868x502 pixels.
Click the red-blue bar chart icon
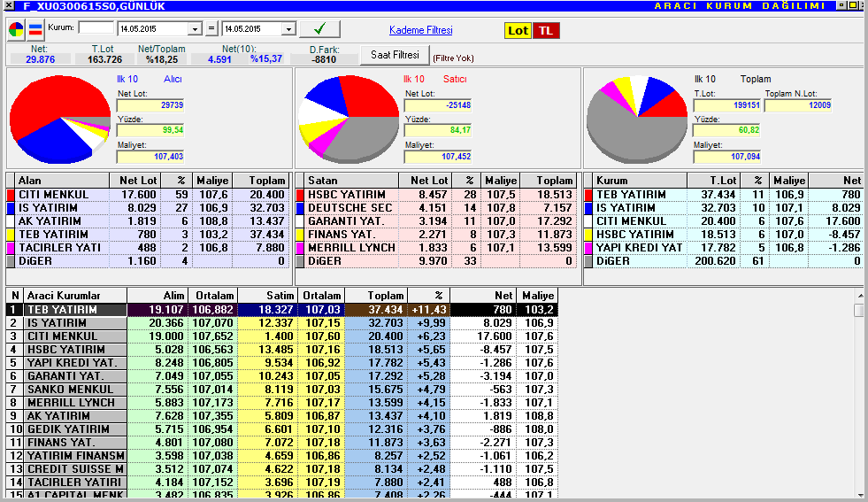pyautogui.click(x=35, y=29)
